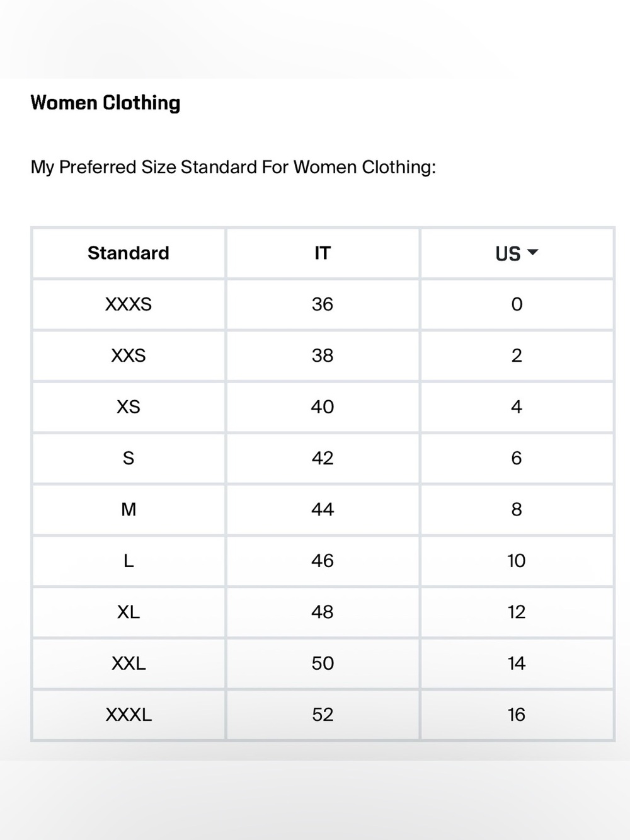Choose the XS standard size cell
Screen dimensions: 630x840
[129, 407]
